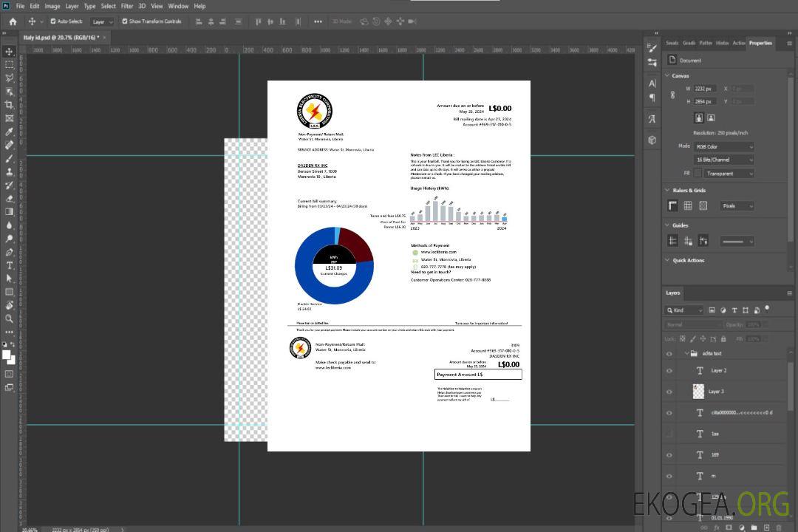This screenshot has width=798, height=532.
Task: Toggle the Auto-Select checkbox
Action: point(53,21)
